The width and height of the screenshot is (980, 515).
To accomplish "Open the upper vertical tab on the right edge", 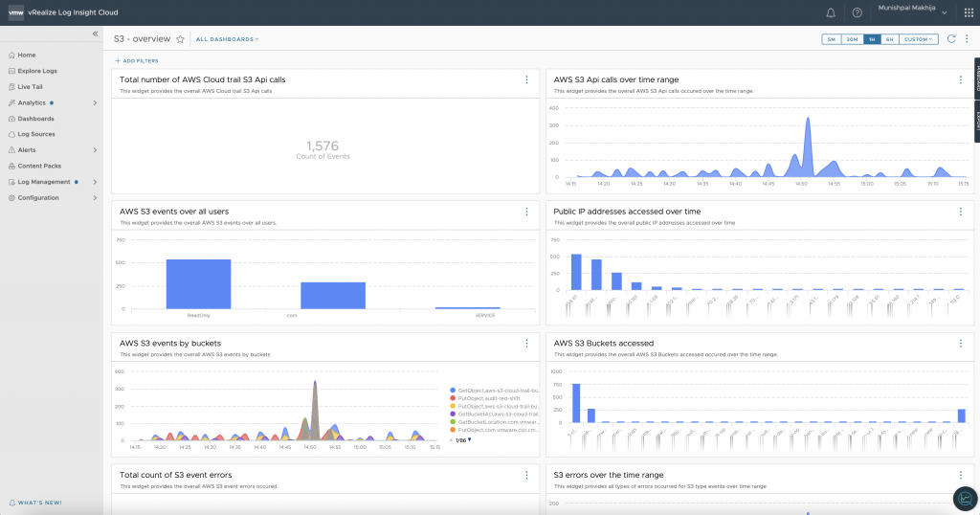I will 977,78.
